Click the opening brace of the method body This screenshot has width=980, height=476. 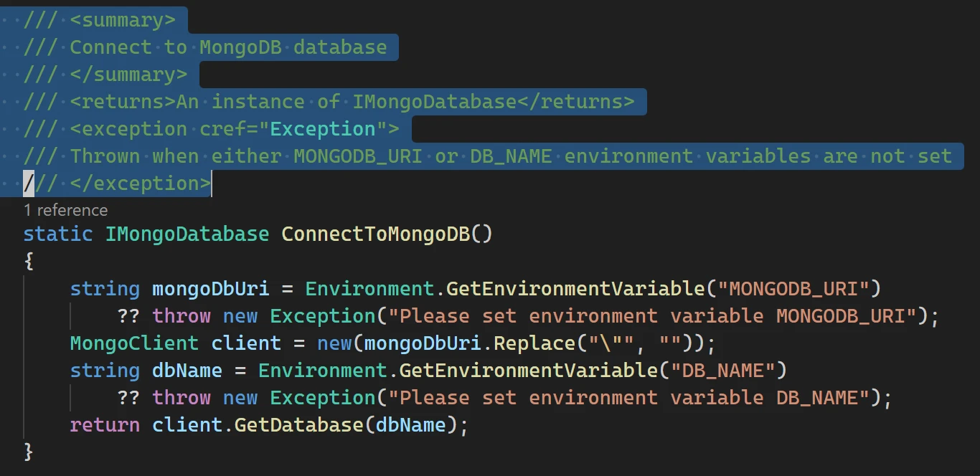pyautogui.click(x=29, y=262)
